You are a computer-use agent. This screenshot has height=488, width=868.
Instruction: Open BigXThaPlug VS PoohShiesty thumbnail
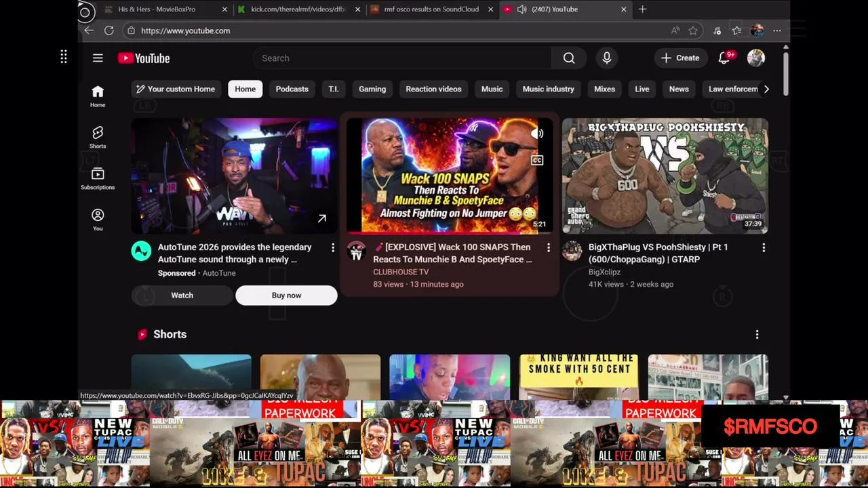pos(665,176)
